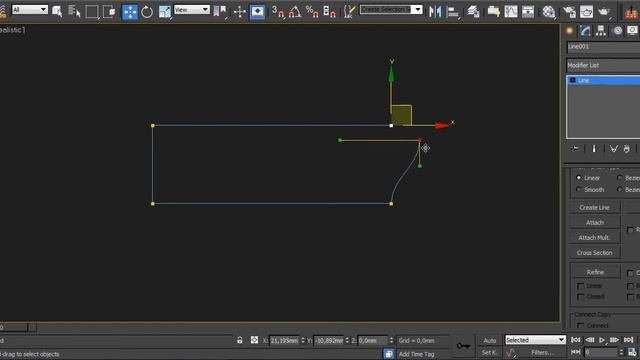Switch to the Display command panel tab

pyautogui.click(x=632, y=31)
